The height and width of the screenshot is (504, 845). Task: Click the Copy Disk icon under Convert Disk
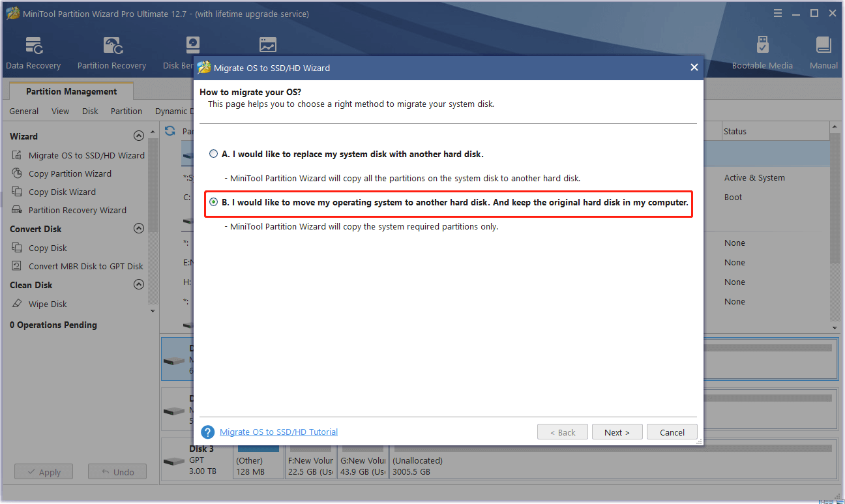click(x=17, y=248)
